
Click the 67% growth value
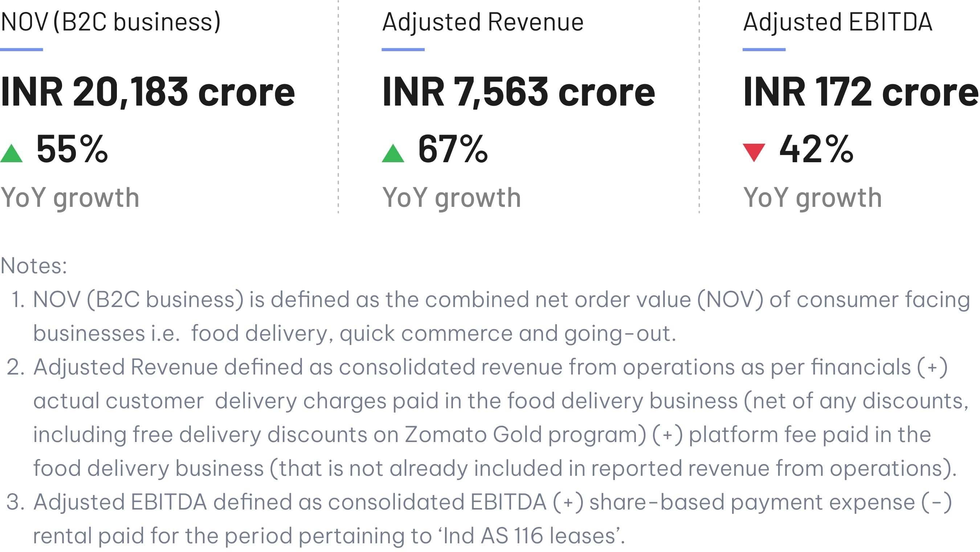tap(453, 149)
